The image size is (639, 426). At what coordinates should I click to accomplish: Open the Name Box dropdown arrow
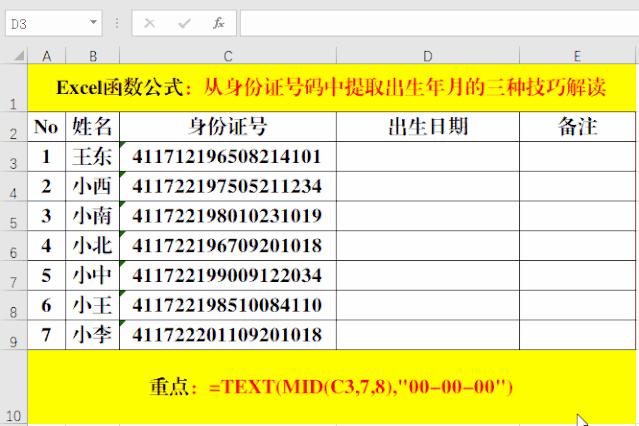[x=93, y=22]
